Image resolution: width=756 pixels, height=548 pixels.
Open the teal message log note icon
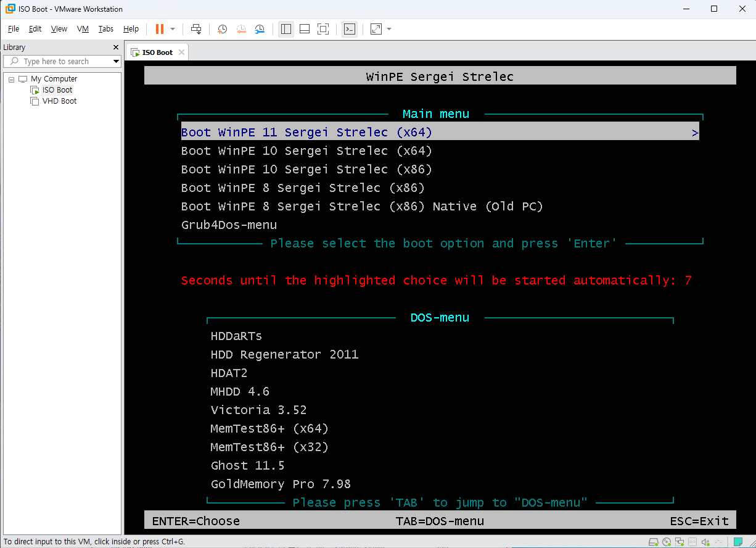[x=738, y=542]
